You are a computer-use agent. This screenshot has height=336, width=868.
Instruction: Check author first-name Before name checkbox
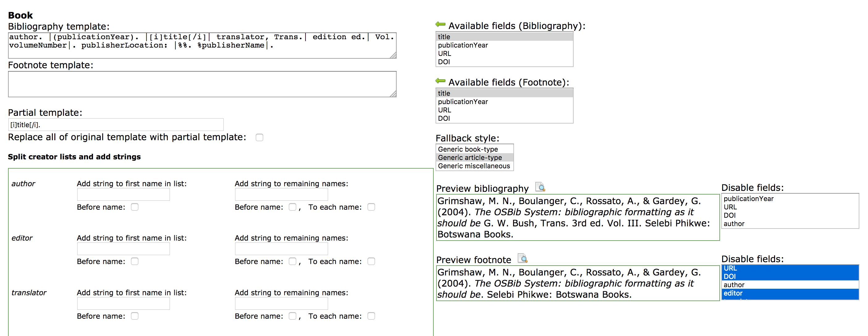135,207
